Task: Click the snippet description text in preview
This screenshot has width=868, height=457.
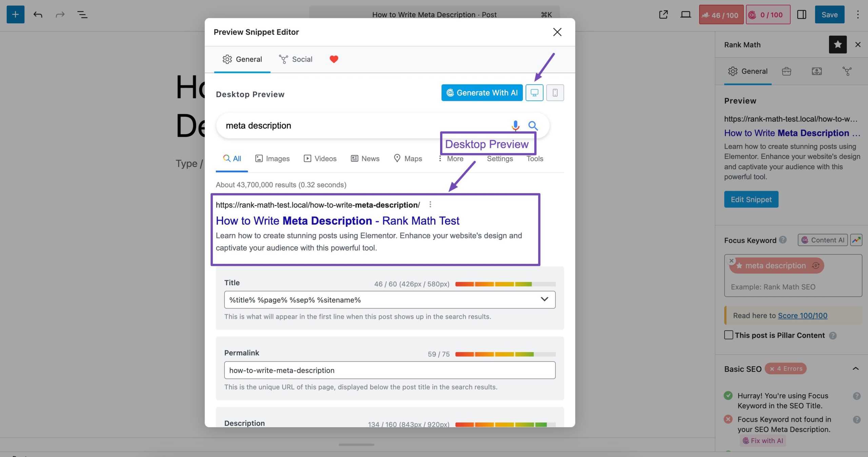Action: tap(369, 242)
